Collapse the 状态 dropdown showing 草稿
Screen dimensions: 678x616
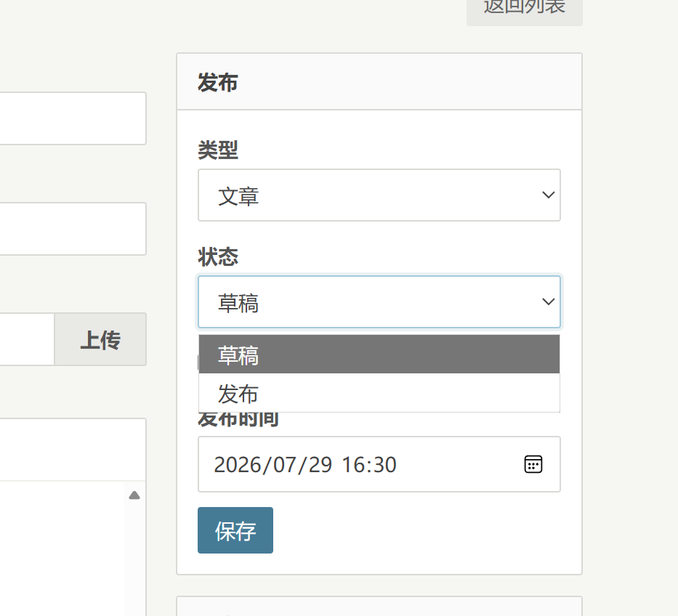379,301
